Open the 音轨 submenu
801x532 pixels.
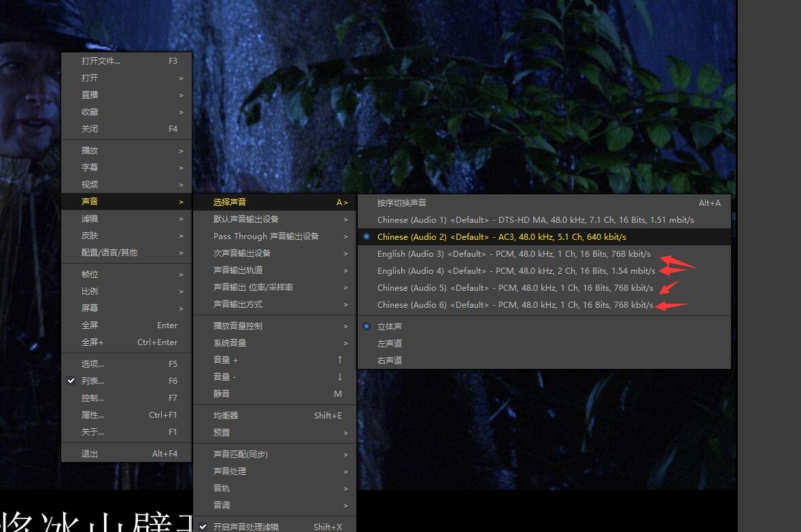pos(275,488)
